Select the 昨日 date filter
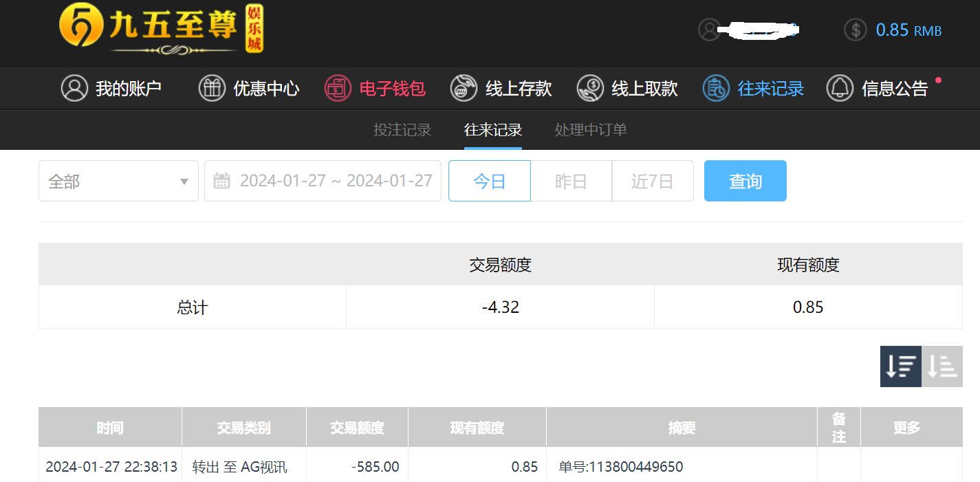980x482 pixels. [x=571, y=181]
